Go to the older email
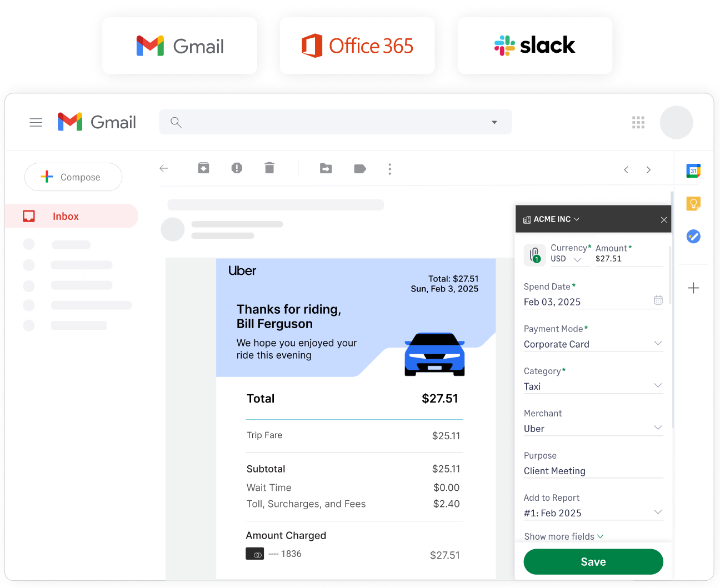Viewport: 720px width, 588px height. 648,170
